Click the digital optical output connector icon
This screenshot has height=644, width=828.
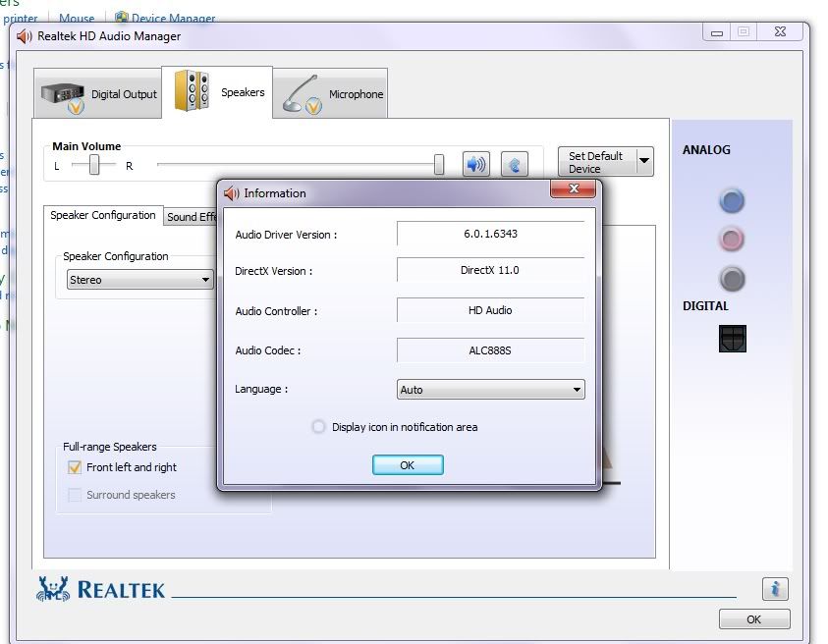733,339
